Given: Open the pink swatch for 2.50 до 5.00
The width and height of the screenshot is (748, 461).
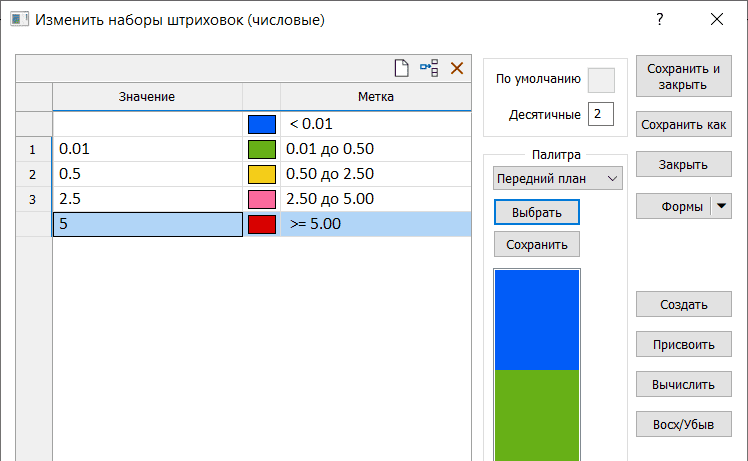Looking at the screenshot, I should [262, 199].
